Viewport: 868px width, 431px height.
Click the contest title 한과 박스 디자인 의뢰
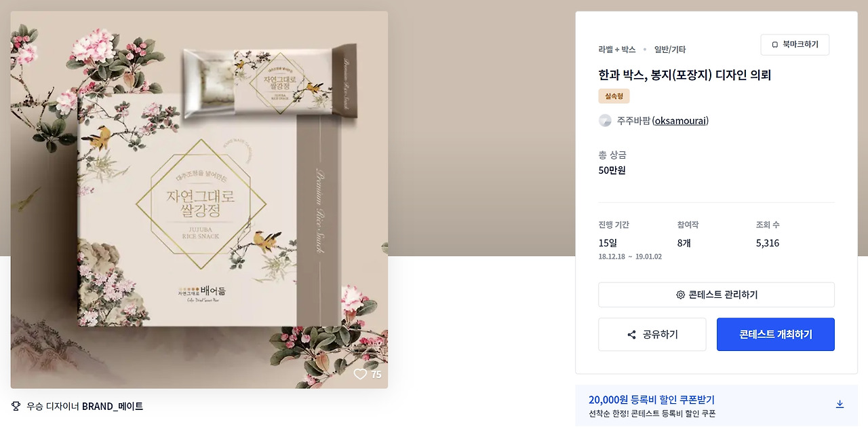pyautogui.click(x=685, y=75)
